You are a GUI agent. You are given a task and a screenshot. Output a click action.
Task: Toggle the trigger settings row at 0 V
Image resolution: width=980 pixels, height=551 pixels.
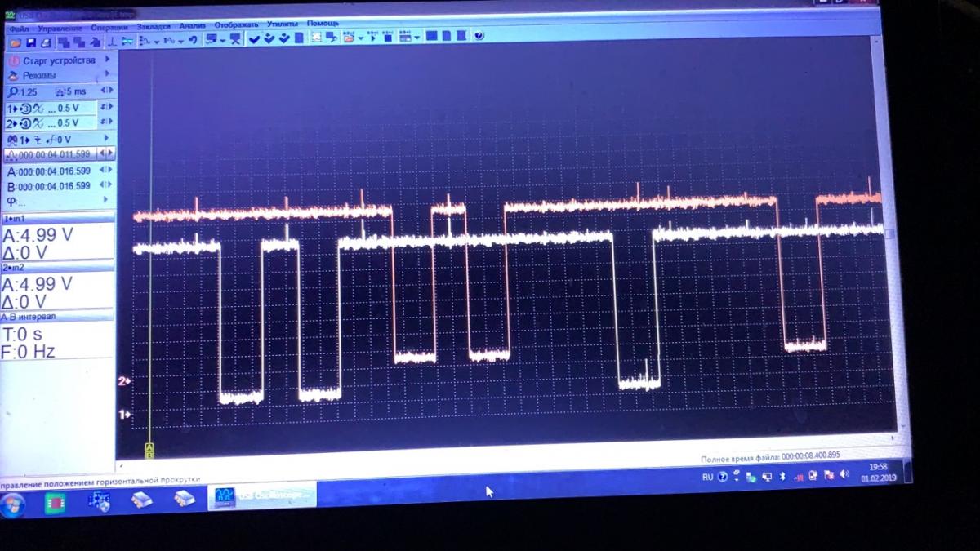click(x=49, y=140)
